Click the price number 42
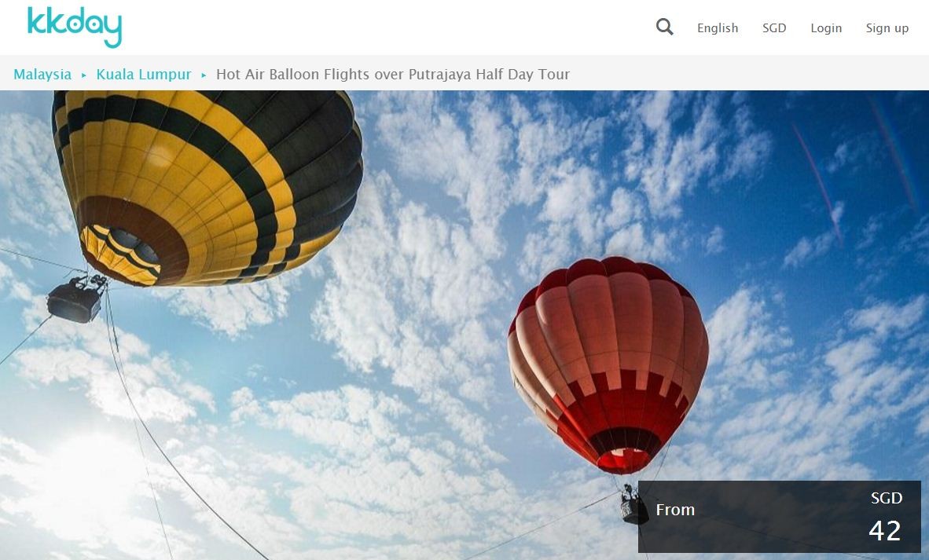 [x=884, y=530]
